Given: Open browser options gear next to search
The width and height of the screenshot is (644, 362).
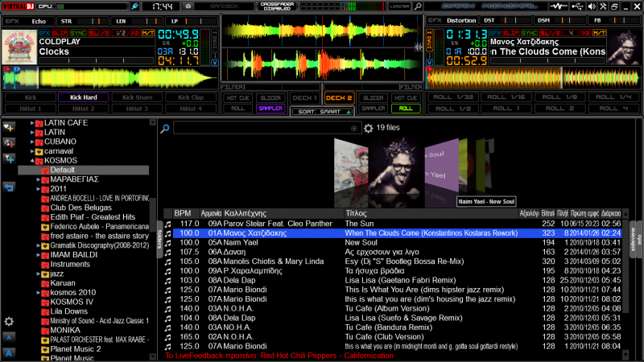Looking at the screenshot, I should [x=369, y=128].
